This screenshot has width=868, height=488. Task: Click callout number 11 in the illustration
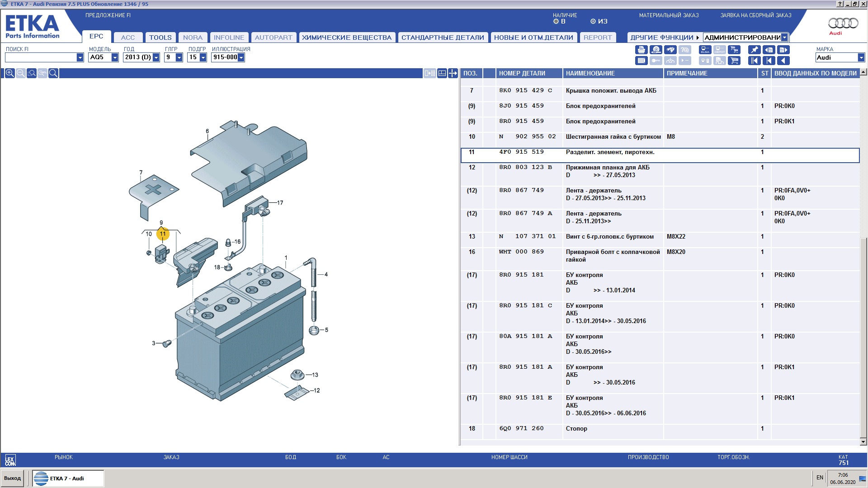pos(163,234)
